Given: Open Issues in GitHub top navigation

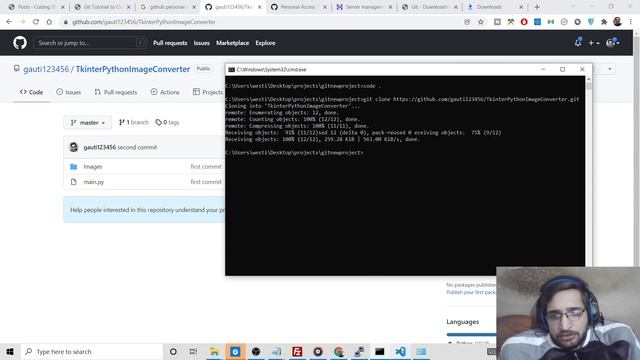Looking at the screenshot, I should pyautogui.click(x=202, y=43).
